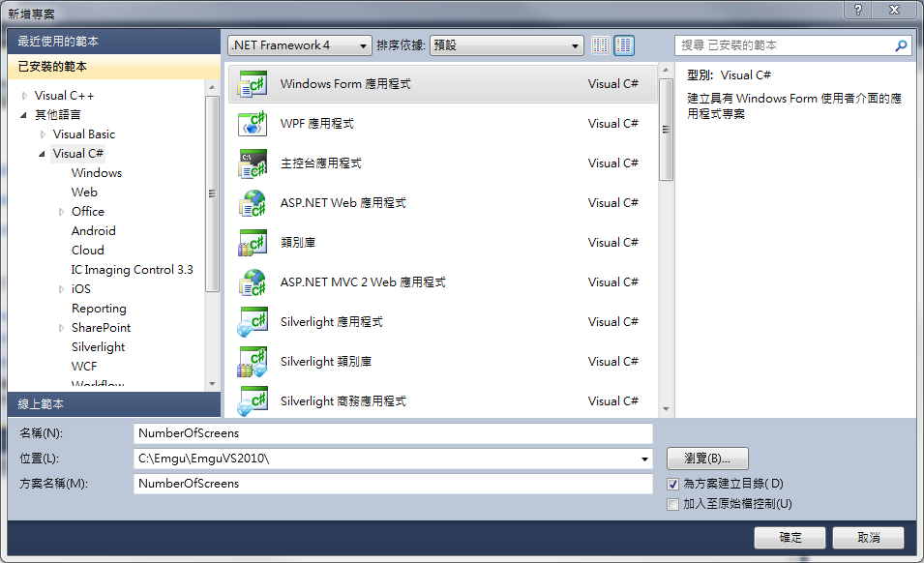Viewport: 924px width, 563px height.
Task: Select the Windows category under Visual C#
Action: click(x=97, y=172)
